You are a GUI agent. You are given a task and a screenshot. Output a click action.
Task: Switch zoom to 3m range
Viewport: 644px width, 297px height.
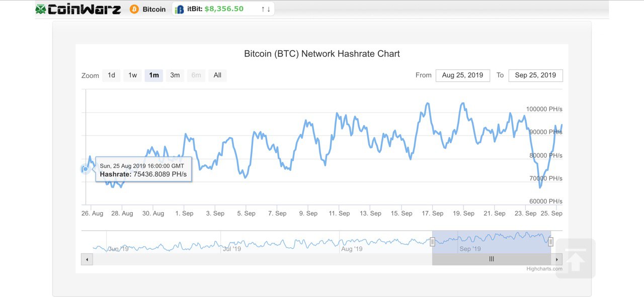click(x=175, y=75)
